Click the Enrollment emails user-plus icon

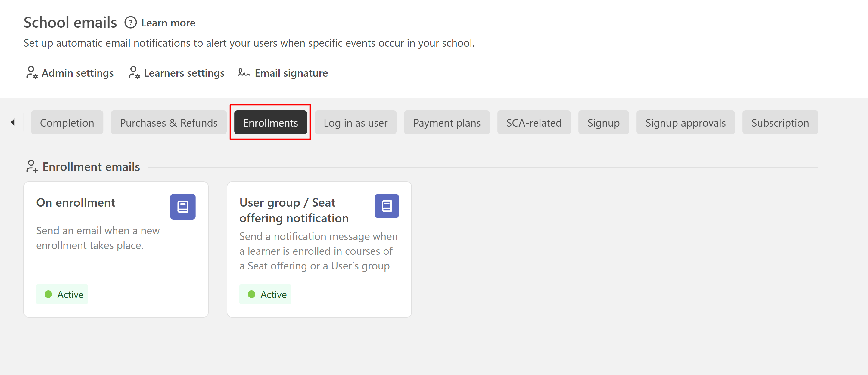(x=32, y=166)
